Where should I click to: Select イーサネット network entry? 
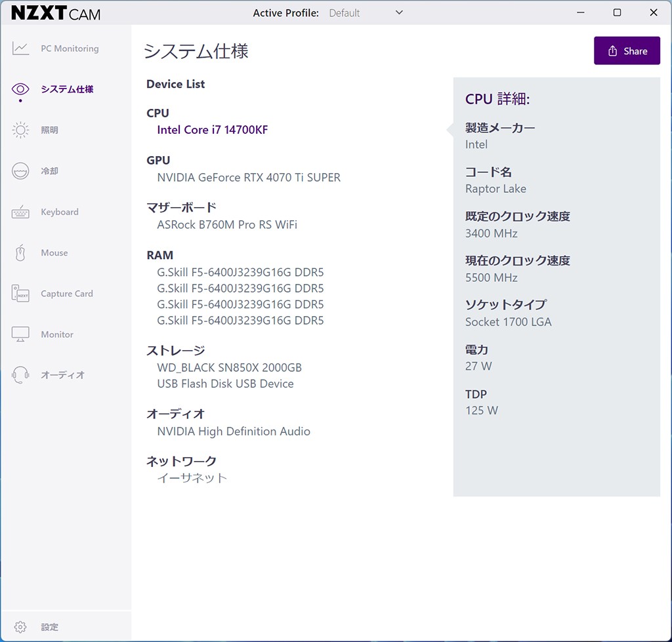point(192,478)
